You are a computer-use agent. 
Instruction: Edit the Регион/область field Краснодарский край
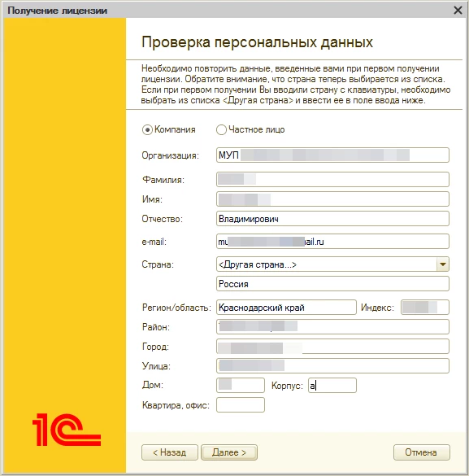tap(286, 308)
